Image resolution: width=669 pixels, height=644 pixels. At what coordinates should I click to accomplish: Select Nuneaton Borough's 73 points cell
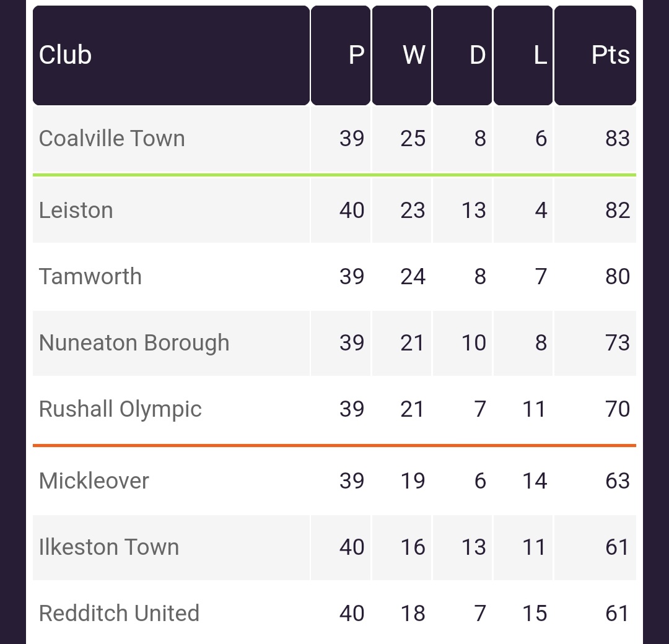tap(595, 343)
